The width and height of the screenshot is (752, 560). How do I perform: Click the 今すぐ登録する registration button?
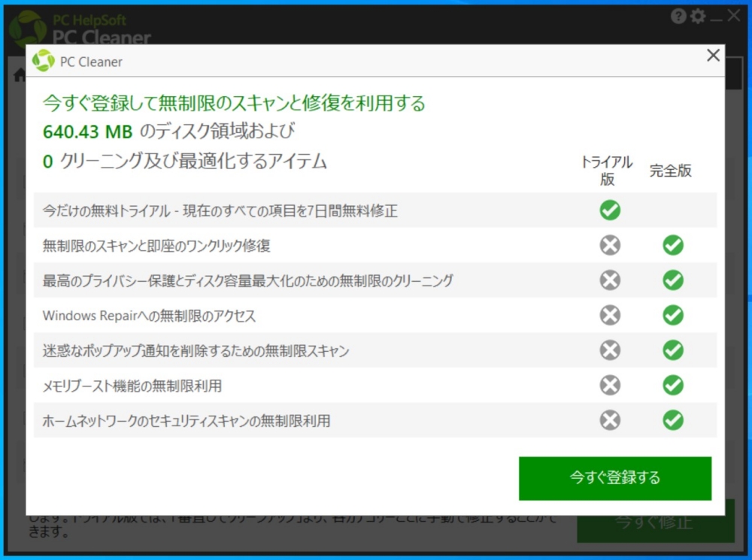tap(615, 477)
